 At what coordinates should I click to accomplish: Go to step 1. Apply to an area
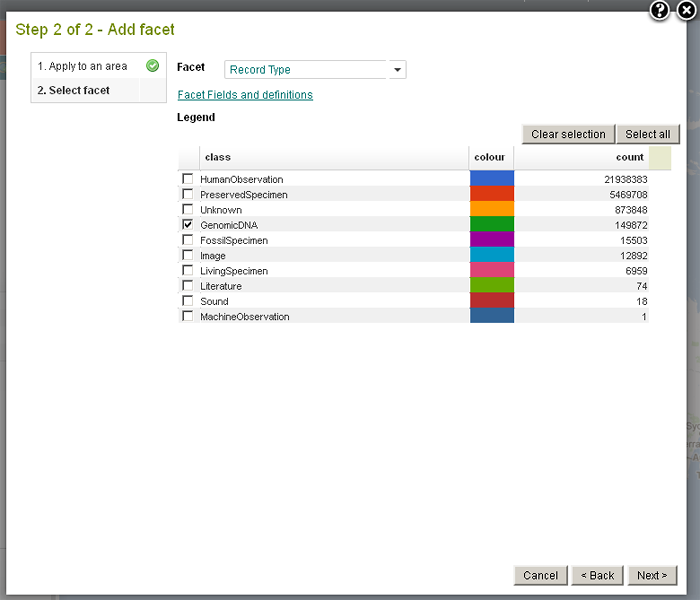coord(82,66)
